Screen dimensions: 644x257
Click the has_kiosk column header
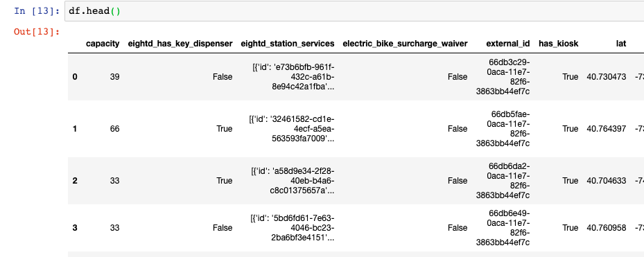click(x=559, y=44)
